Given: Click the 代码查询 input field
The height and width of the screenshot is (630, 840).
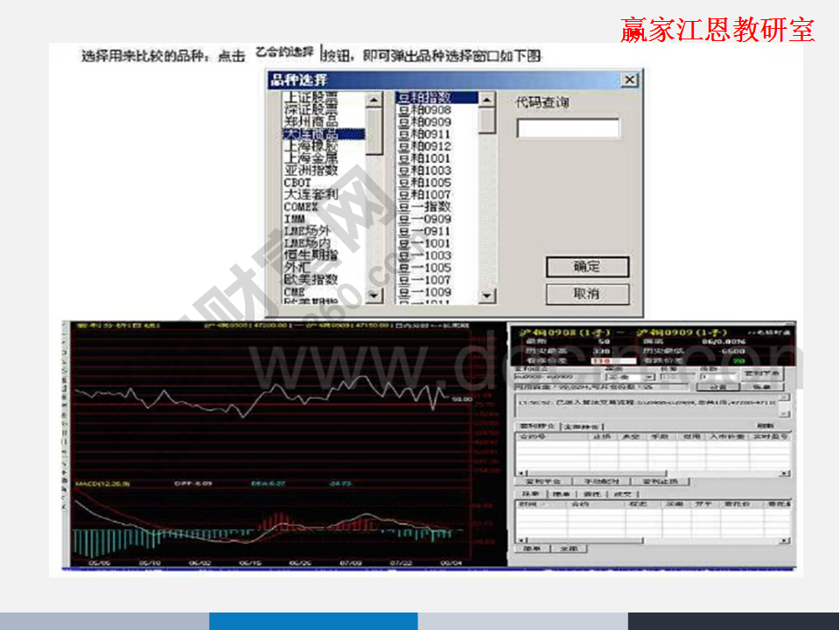Looking at the screenshot, I should [x=568, y=129].
